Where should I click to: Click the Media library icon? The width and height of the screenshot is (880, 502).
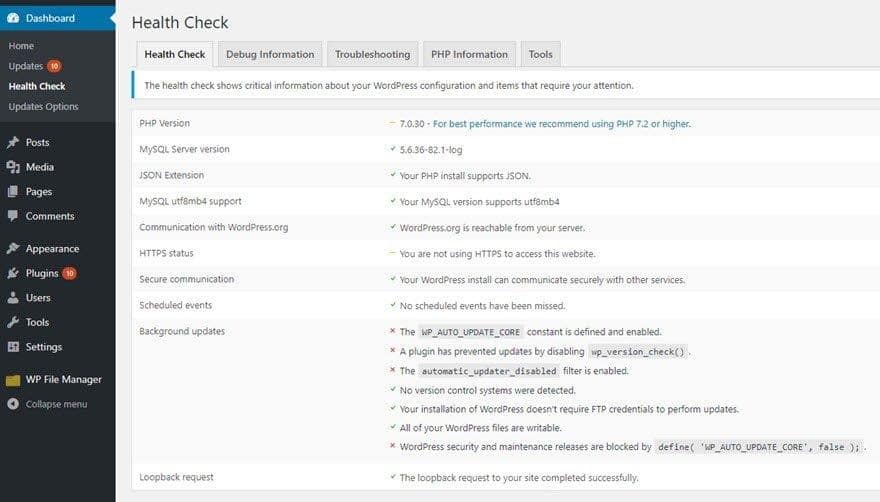click(13, 167)
